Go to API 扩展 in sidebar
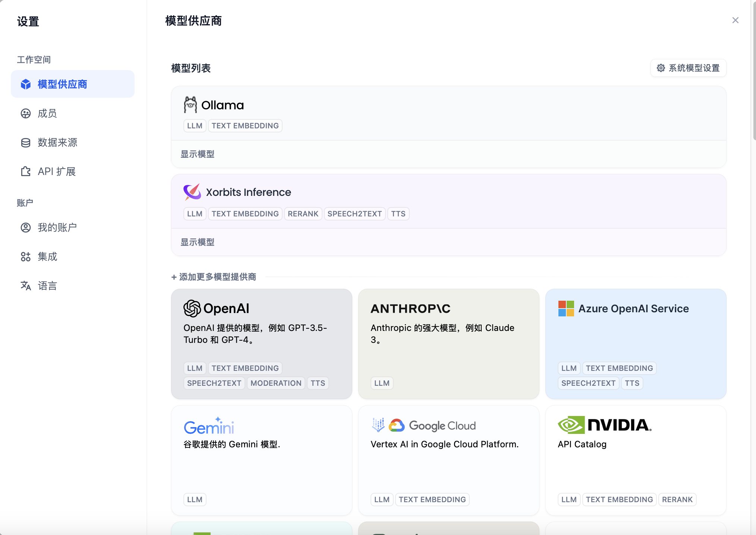This screenshot has width=756, height=535. (57, 172)
